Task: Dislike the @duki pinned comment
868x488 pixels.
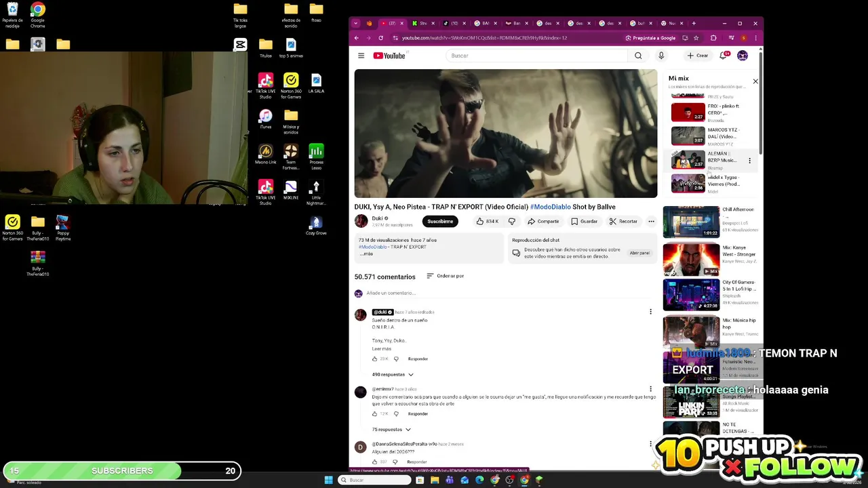Action: pos(396,359)
